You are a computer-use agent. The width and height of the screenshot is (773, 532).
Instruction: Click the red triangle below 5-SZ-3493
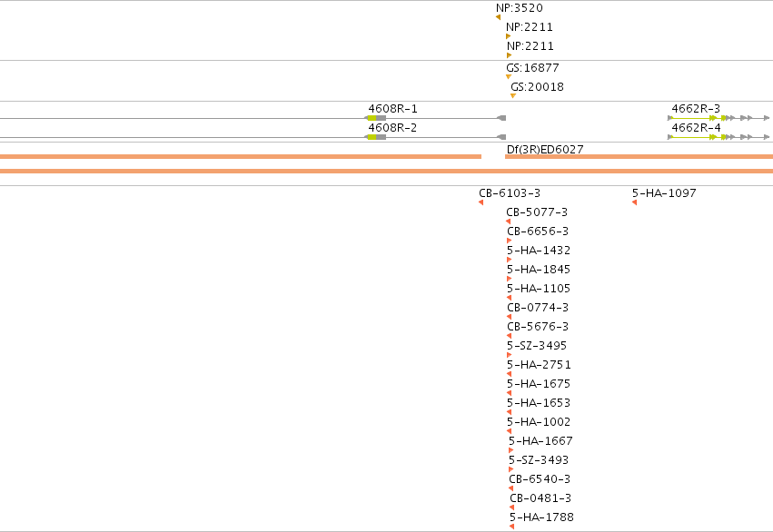coord(510,469)
